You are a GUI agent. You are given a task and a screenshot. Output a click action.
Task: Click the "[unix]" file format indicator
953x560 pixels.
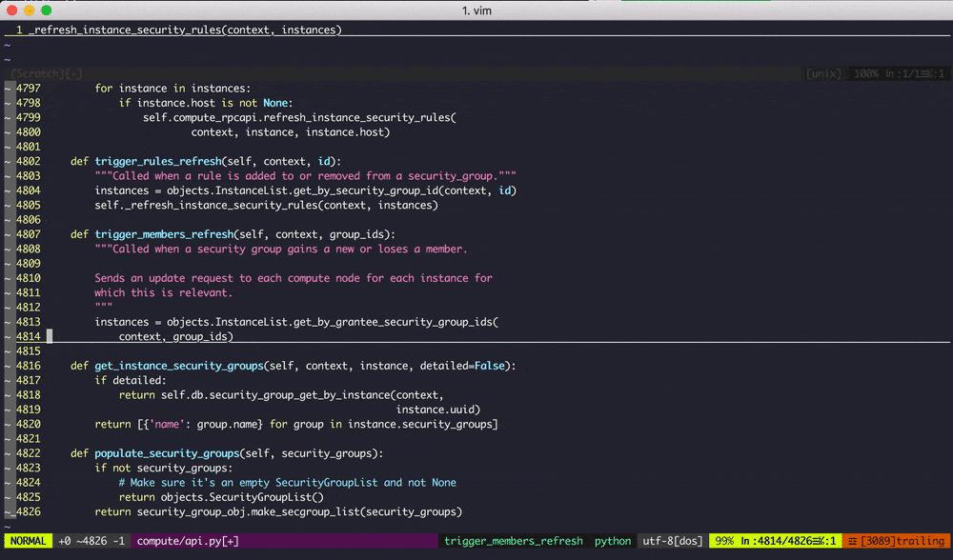point(821,73)
